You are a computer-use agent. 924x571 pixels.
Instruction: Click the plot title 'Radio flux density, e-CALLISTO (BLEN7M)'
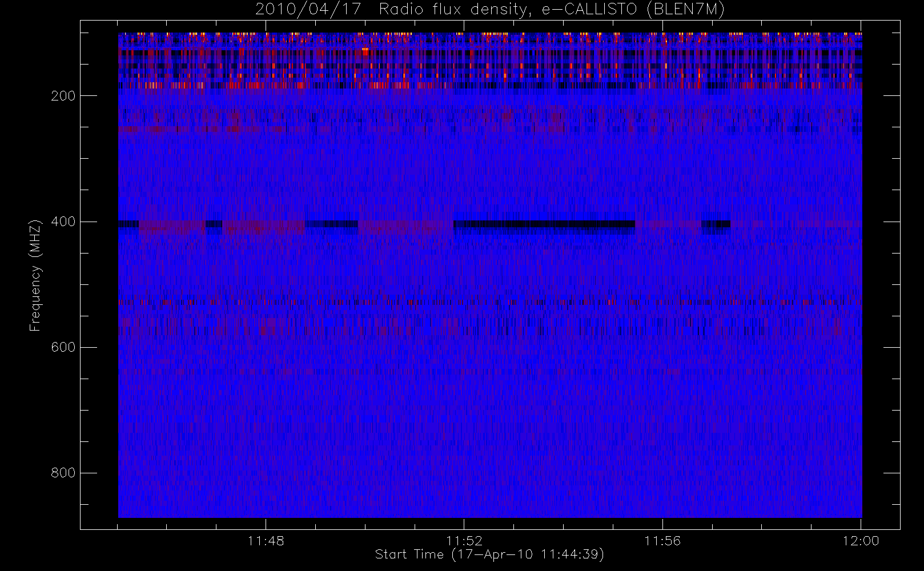[552, 10]
